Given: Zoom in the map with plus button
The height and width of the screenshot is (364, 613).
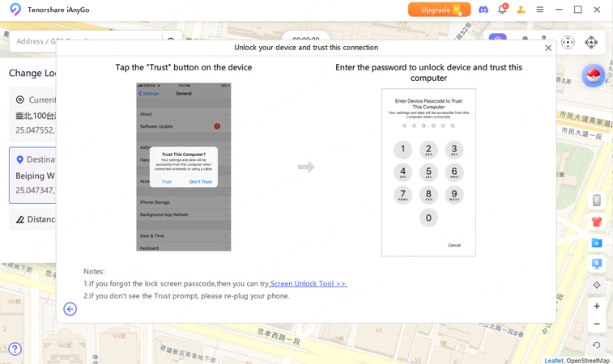Looking at the screenshot, I should (597, 306).
